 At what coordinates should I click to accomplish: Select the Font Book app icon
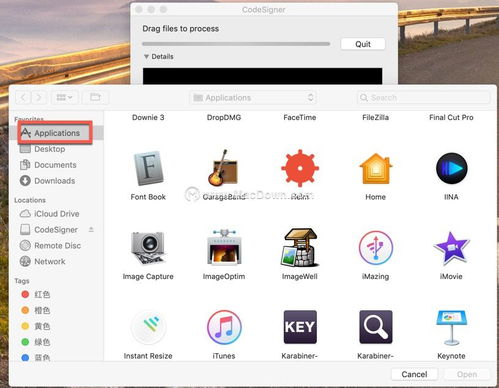[x=149, y=168]
